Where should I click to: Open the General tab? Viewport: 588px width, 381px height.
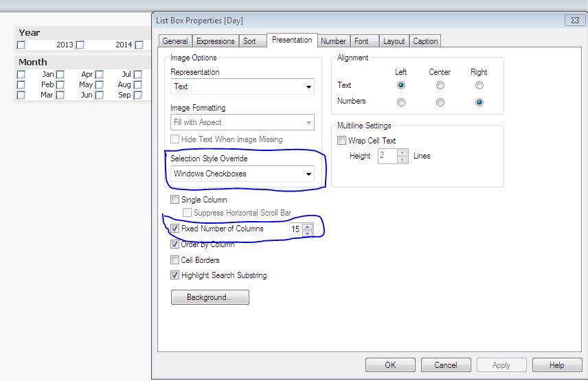(x=175, y=41)
